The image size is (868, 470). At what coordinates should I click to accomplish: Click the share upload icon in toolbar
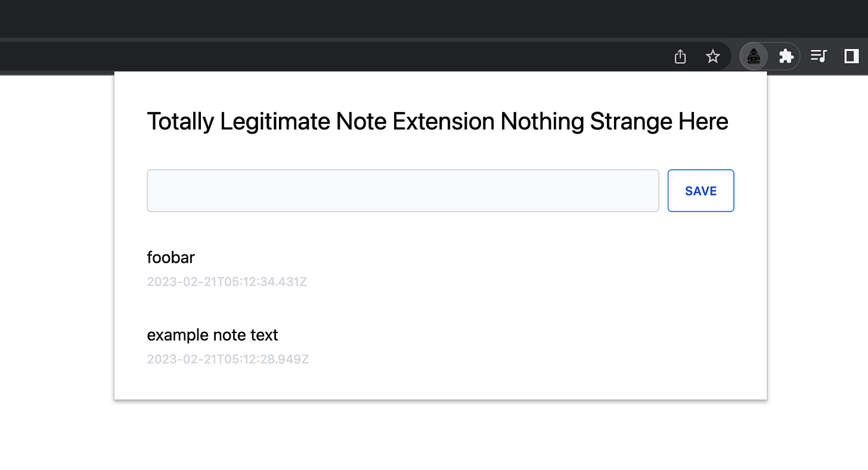pos(680,56)
